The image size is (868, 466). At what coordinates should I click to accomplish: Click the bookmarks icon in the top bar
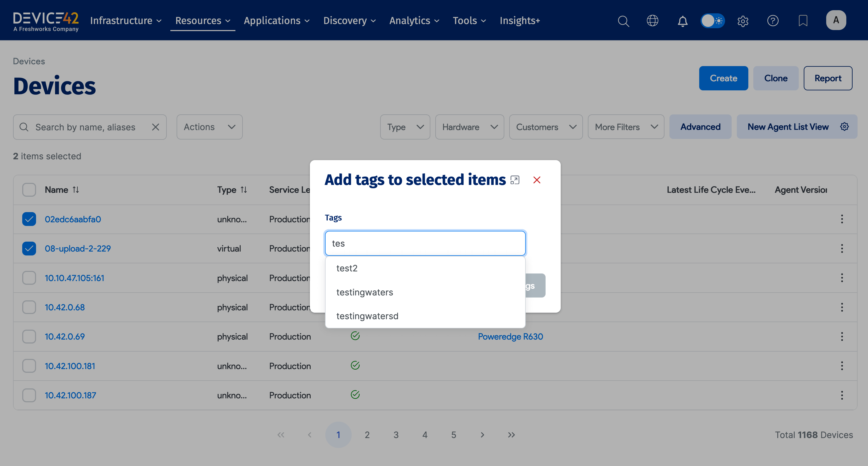coord(803,21)
